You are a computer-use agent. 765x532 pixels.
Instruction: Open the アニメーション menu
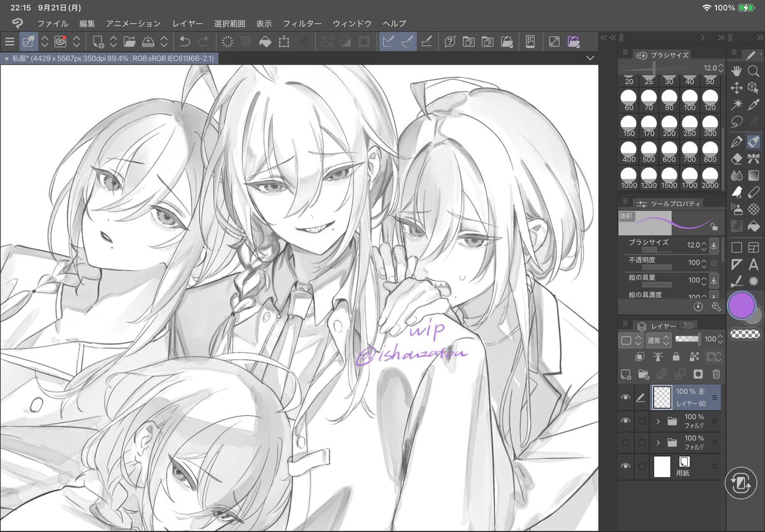click(133, 24)
